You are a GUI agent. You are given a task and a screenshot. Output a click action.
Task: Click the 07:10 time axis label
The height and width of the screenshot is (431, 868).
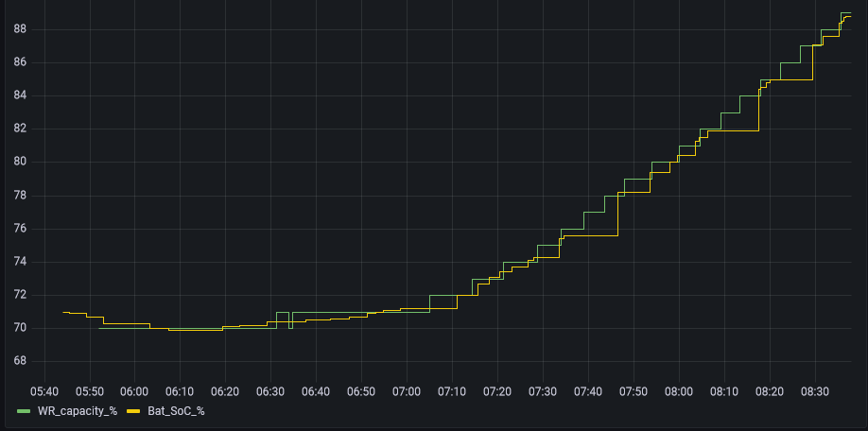click(x=452, y=391)
